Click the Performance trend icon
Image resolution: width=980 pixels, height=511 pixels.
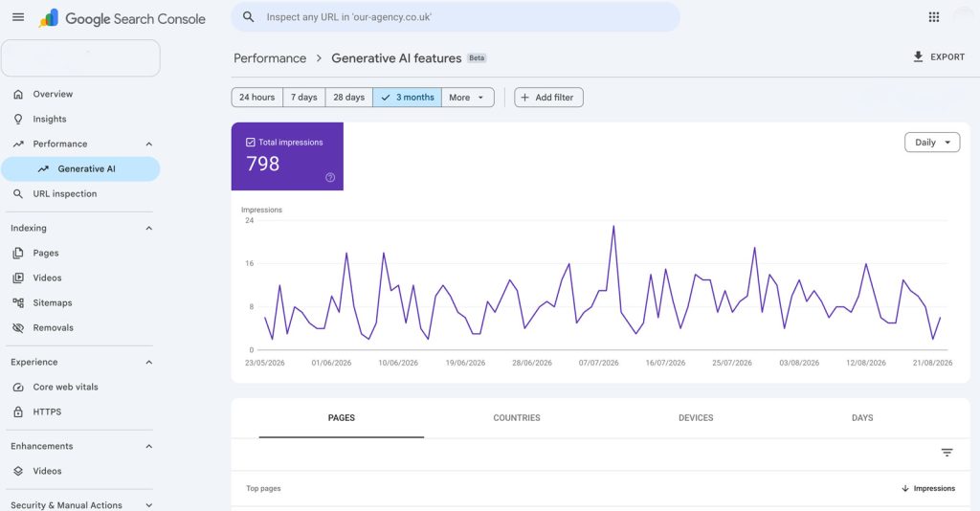tap(18, 144)
